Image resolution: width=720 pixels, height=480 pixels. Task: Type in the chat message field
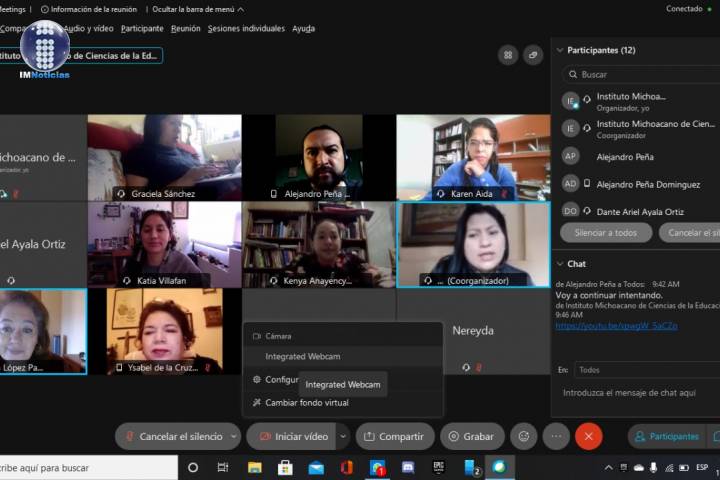pos(636,393)
